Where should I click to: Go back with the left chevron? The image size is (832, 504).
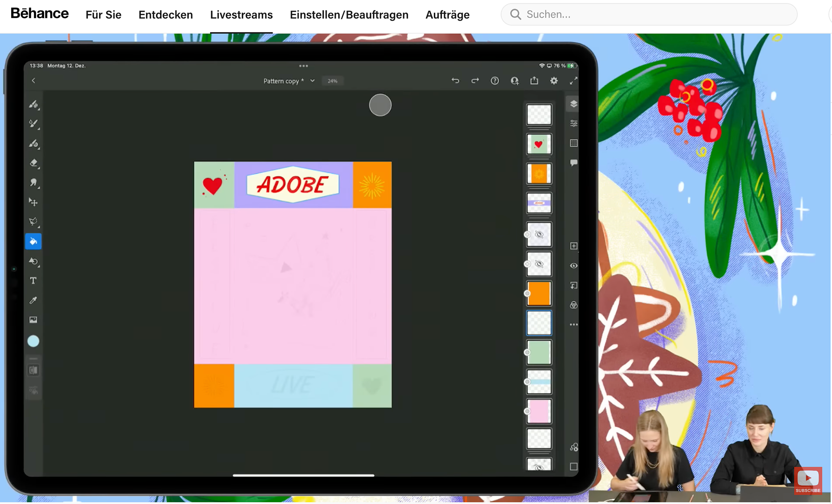pyautogui.click(x=33, y=81)
